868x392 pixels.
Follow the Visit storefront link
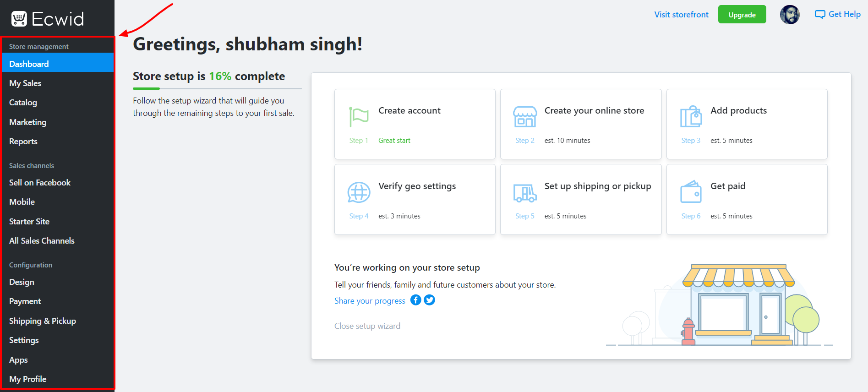681,15
